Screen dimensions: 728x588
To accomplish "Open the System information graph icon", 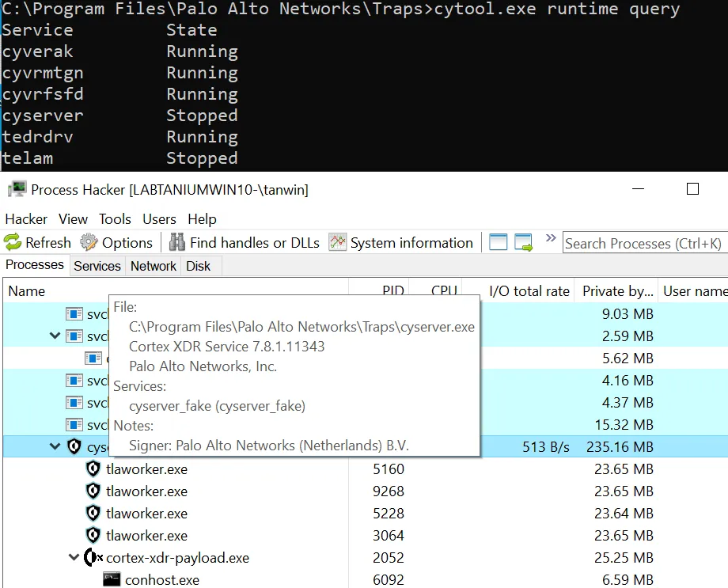I will [338, 243].
